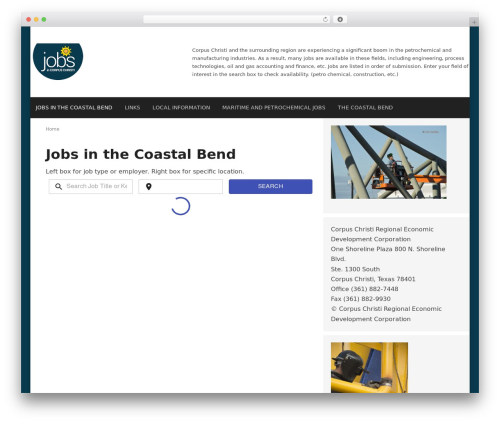Click the text 'Office (361) 882-7448'

tap(364, 289)
